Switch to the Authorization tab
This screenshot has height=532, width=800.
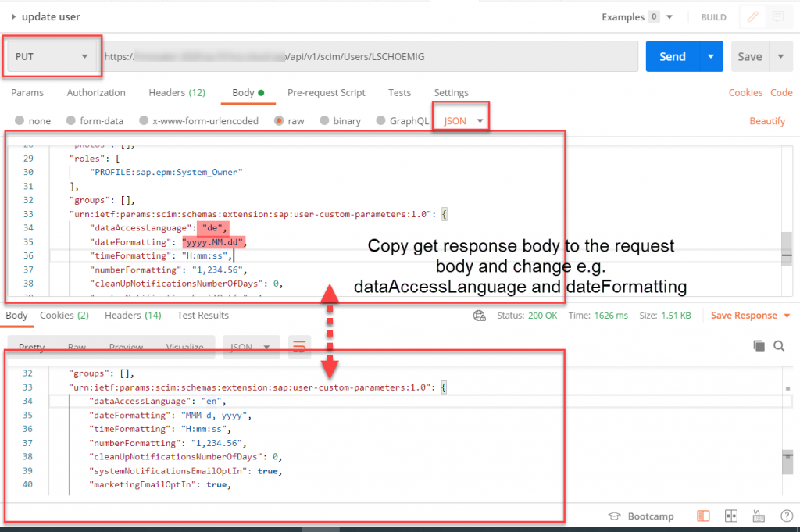pyautogui.click(x=96, y=92)
